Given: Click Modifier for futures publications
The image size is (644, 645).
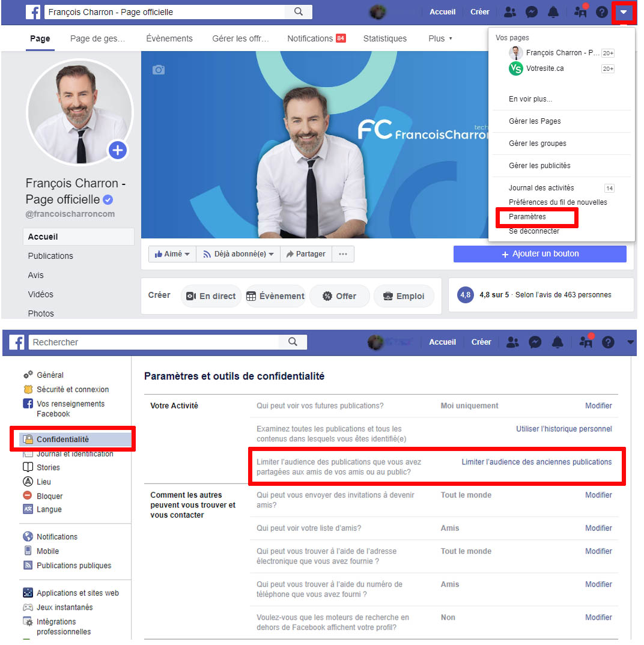Looking at the screenshot, I should click(598, 405).
